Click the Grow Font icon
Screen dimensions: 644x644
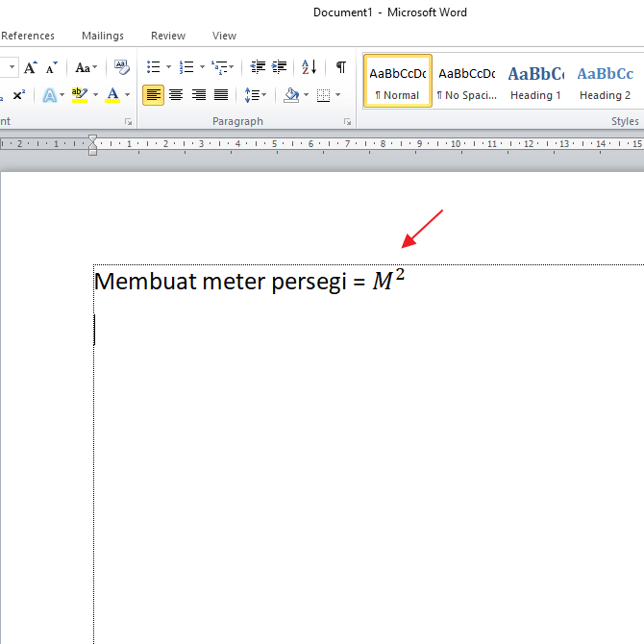click(x=31, y=67)
